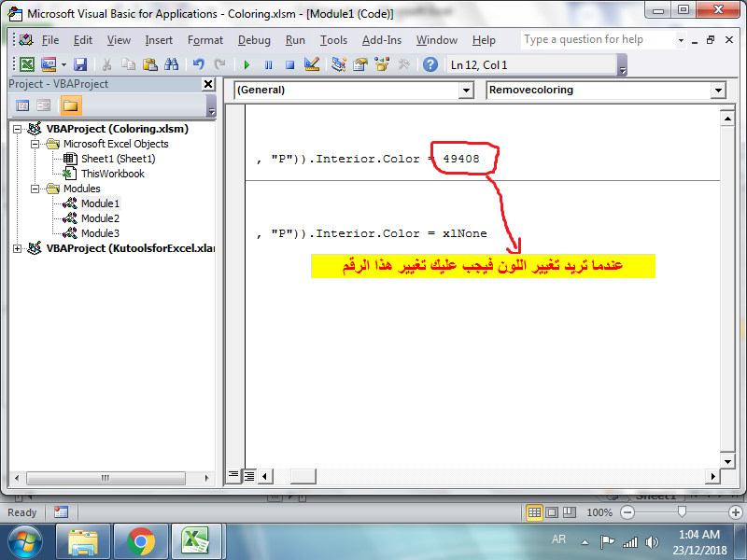Run the macro with the green play icon

click(247, 64)
